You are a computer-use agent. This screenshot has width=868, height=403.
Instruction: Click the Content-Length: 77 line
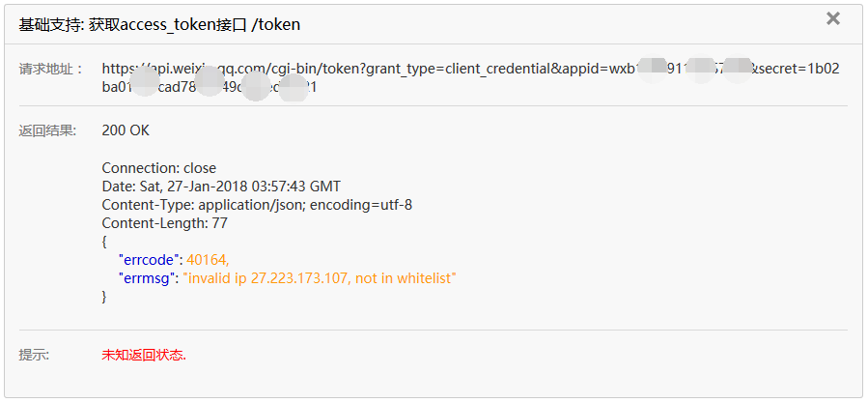(164, 223)
